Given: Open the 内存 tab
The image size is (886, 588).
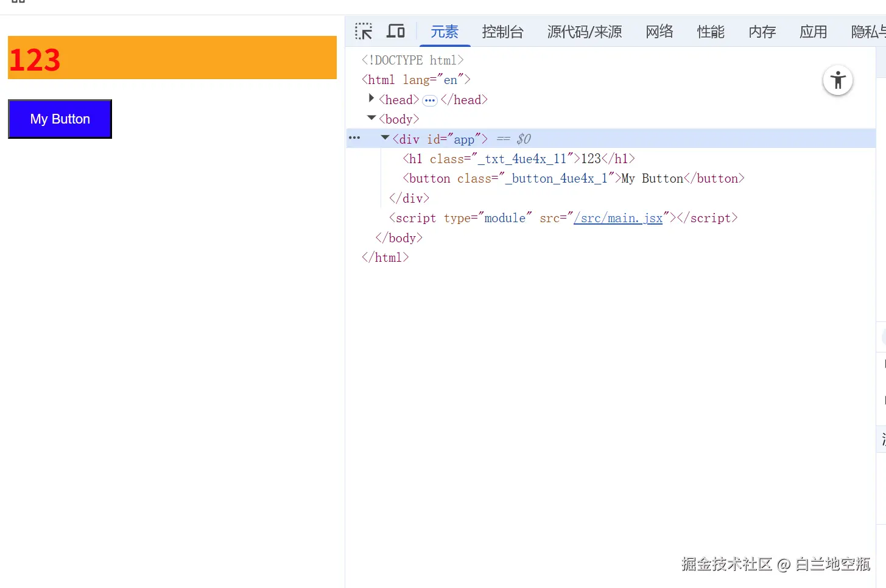Looking at the screenshot, I should [762, 32].
